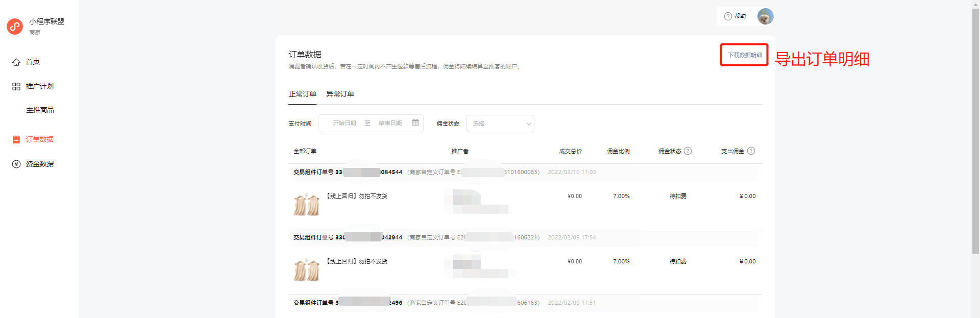Viewport: 980px width, 318px height.
Task: Click product name in order dated 2022/02/10 11:03
Action: click(357, 196)
